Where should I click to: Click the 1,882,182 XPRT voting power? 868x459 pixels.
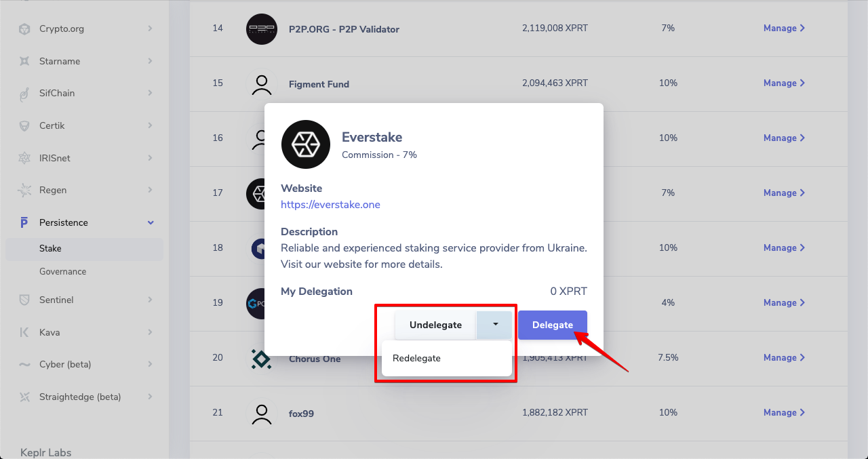coord(555,413)
